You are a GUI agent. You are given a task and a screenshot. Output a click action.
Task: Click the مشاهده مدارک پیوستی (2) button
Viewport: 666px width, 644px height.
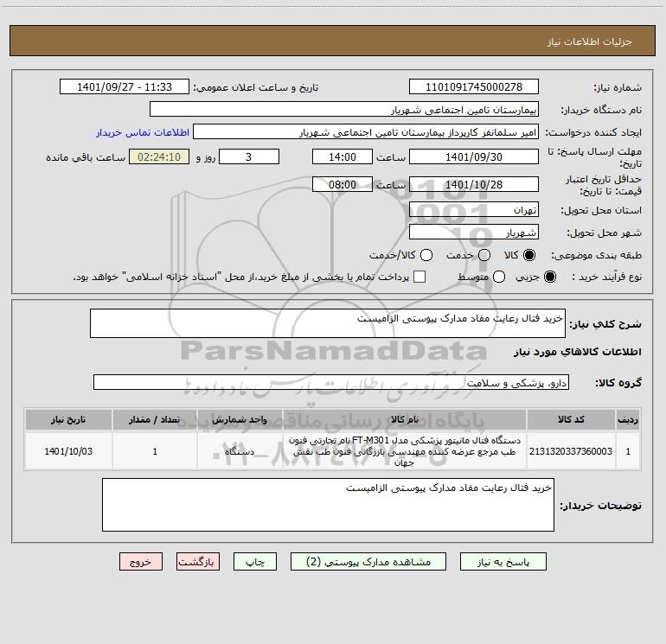click(368, 562)
